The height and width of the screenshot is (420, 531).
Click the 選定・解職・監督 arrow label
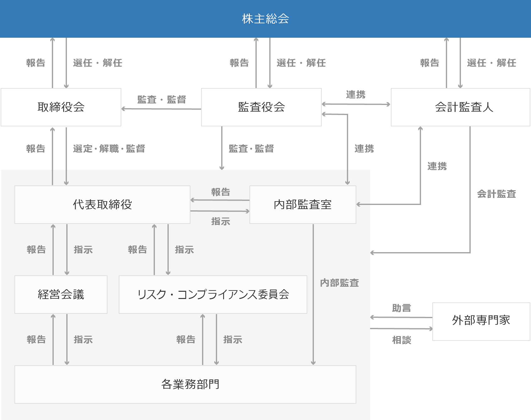click(x=109, y=149)
